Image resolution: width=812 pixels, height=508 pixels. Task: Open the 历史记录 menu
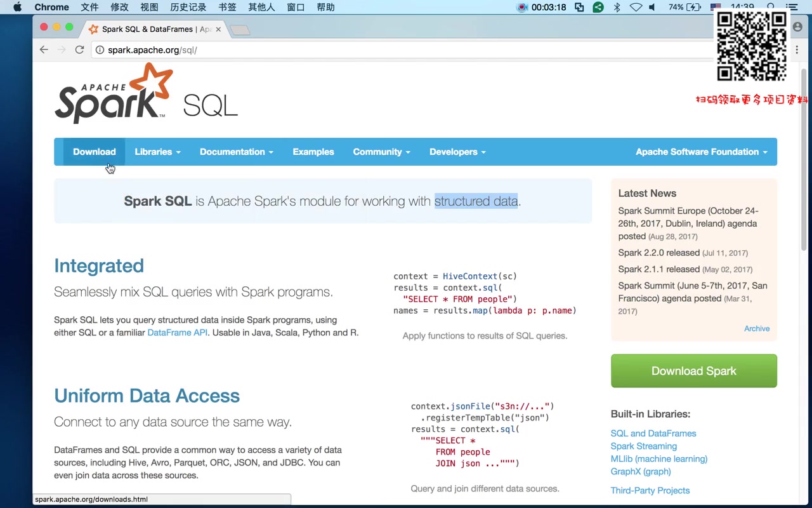(188, 7)
